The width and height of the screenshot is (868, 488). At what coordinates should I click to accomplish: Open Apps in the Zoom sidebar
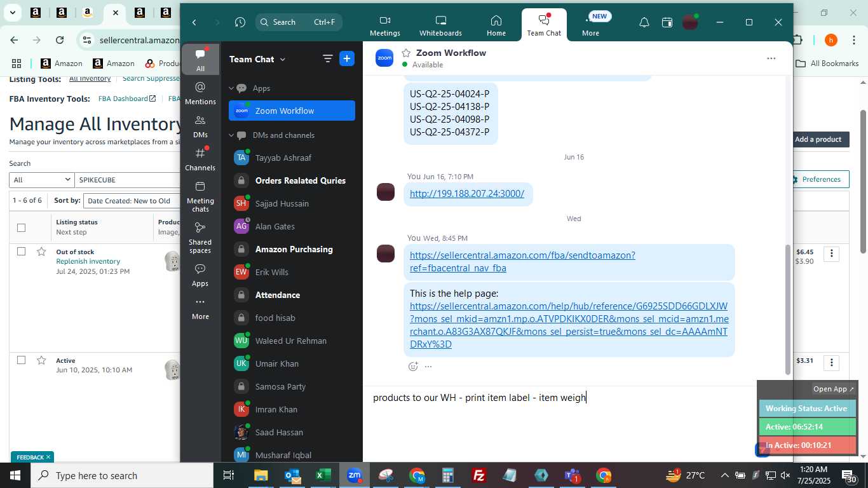point(200,275)
